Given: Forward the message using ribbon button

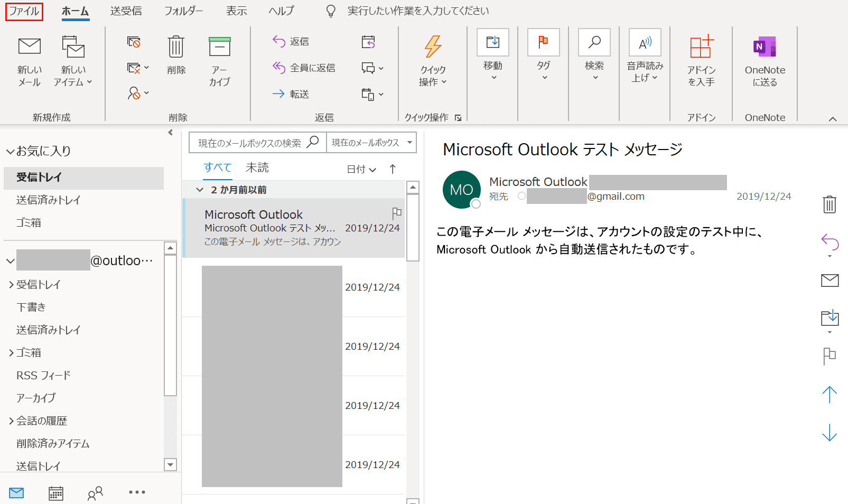Looking at the screenshot, I should tap(291, 94).
